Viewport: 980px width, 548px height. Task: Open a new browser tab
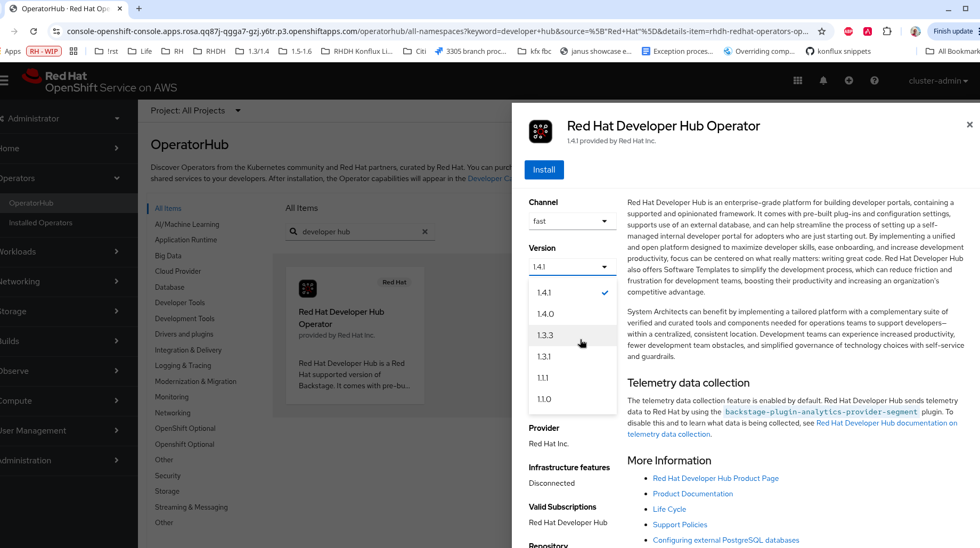139,9
